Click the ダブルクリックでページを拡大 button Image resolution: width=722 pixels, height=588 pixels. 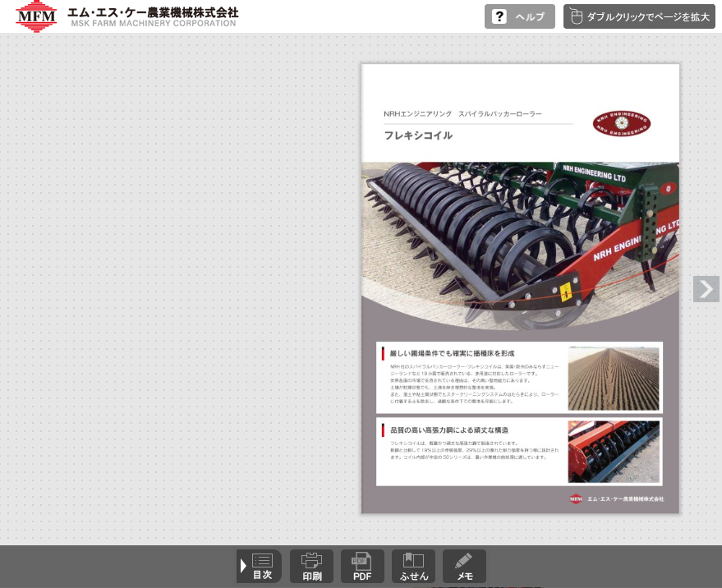pyautogui.click(x=639, y=16)
